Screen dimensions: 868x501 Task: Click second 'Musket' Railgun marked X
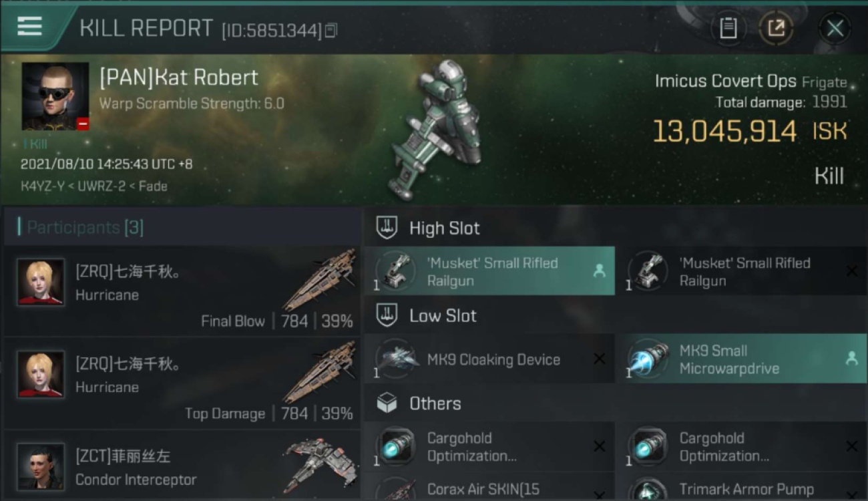click(x=740, y=271)
